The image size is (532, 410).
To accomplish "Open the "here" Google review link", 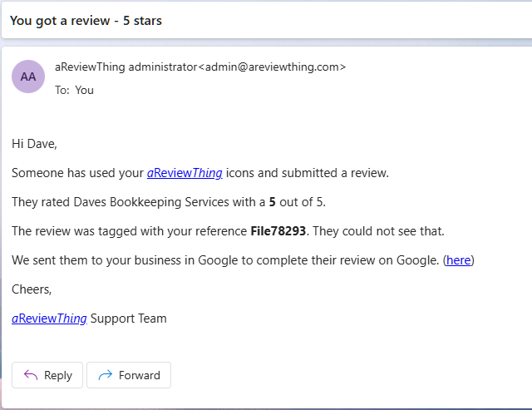I will coord(458,260).
